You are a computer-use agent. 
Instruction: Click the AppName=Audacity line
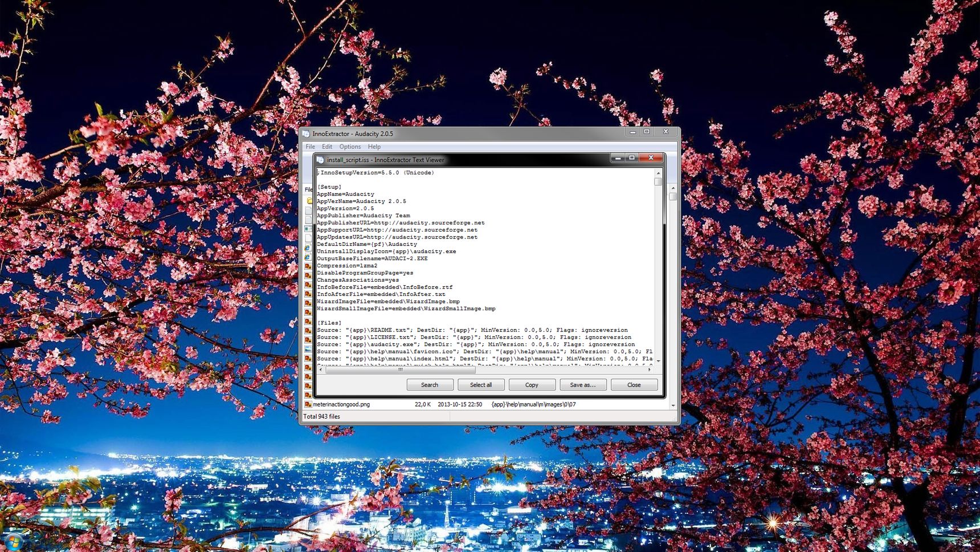point(345,194)
